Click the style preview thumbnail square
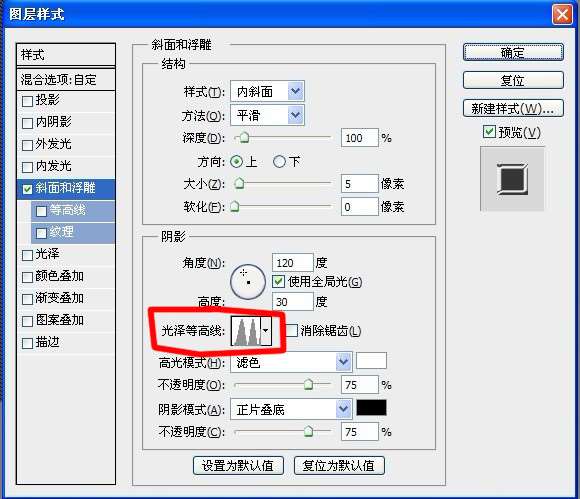The width and height of the screenshot is (580, 499). [512, 179]
